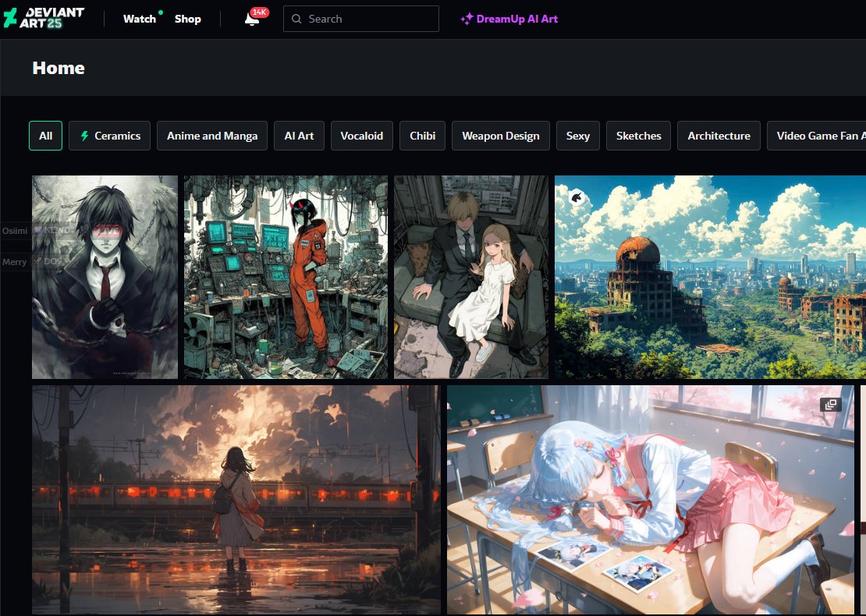The image size is (866, 616).
Task: Select the Sexy topic chip
Action: tap(577, 136)
